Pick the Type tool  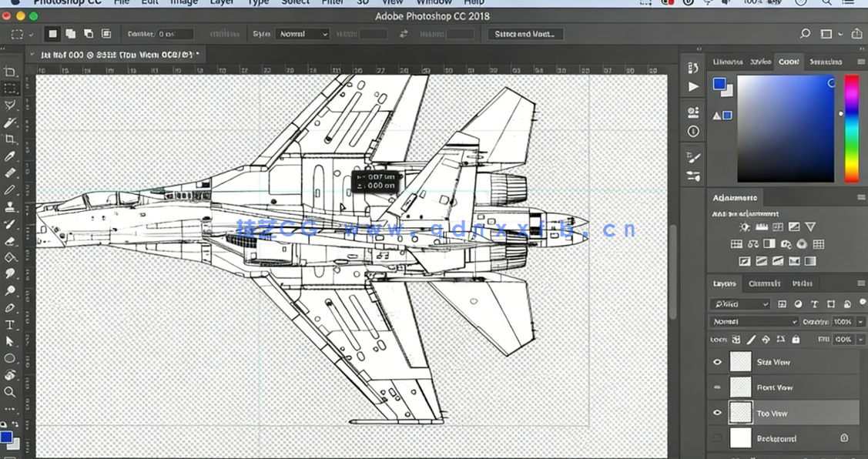pos(10,325)
